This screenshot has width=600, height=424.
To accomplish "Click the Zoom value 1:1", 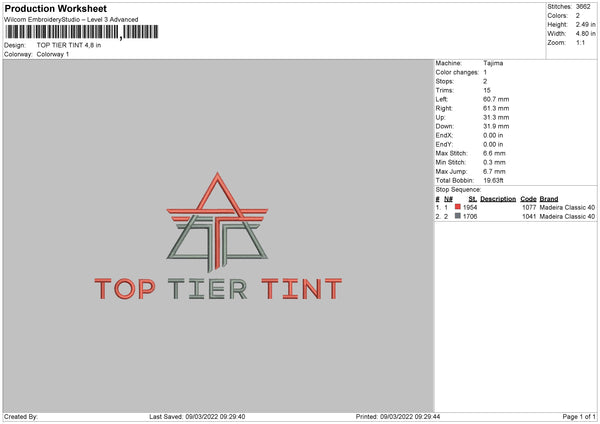I will pyautogui.click(x=580, y=43).
